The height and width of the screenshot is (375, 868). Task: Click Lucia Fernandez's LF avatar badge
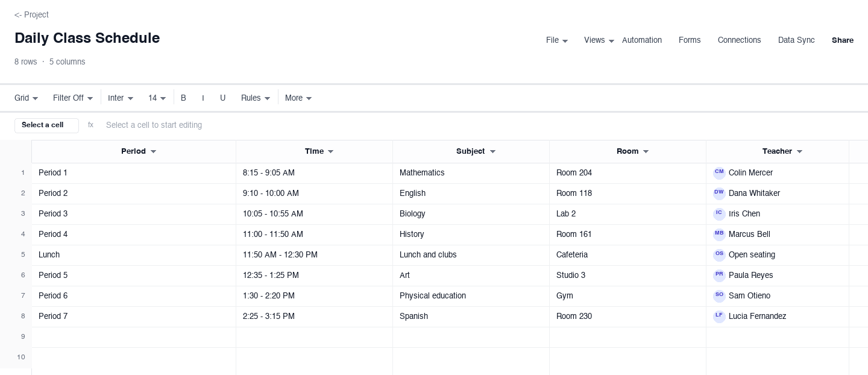[719, 317]
